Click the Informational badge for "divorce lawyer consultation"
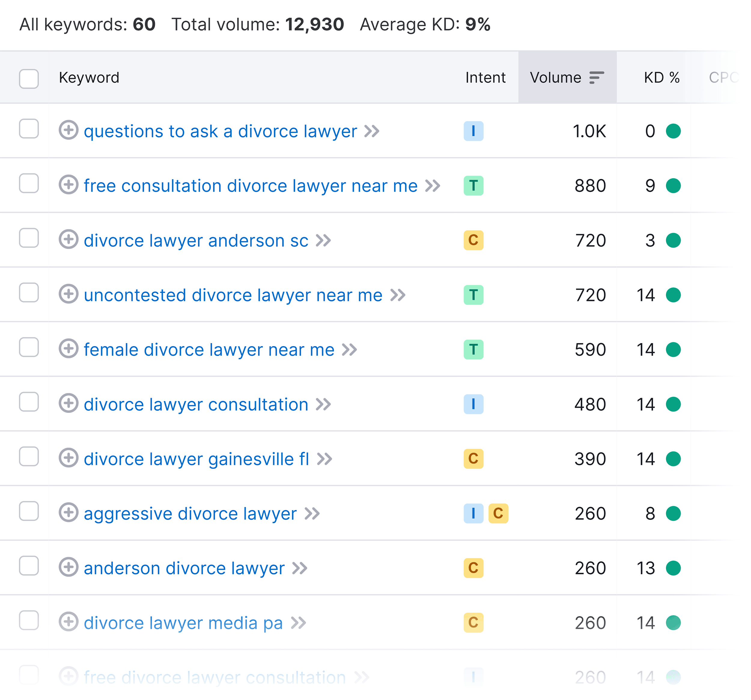Viewport: 751px width, 700px height. click(473, 404)
